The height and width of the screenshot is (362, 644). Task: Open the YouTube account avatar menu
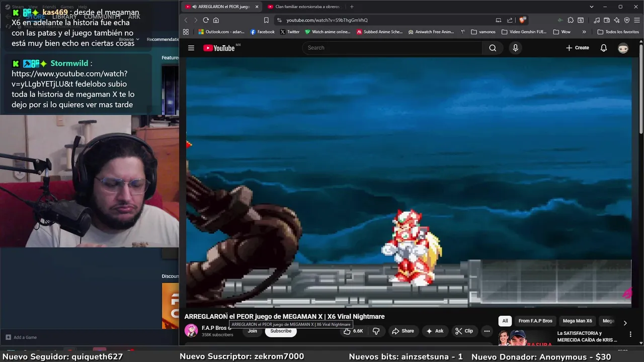pos(623,48)
